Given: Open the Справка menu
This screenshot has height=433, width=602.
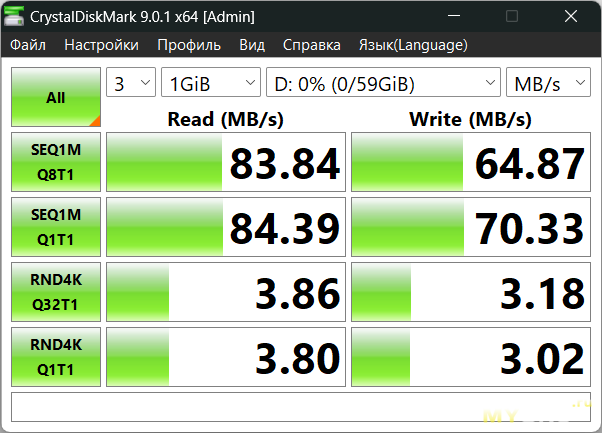Looking at the screenshot, I should pyautogui.click(x=312, y=45).
